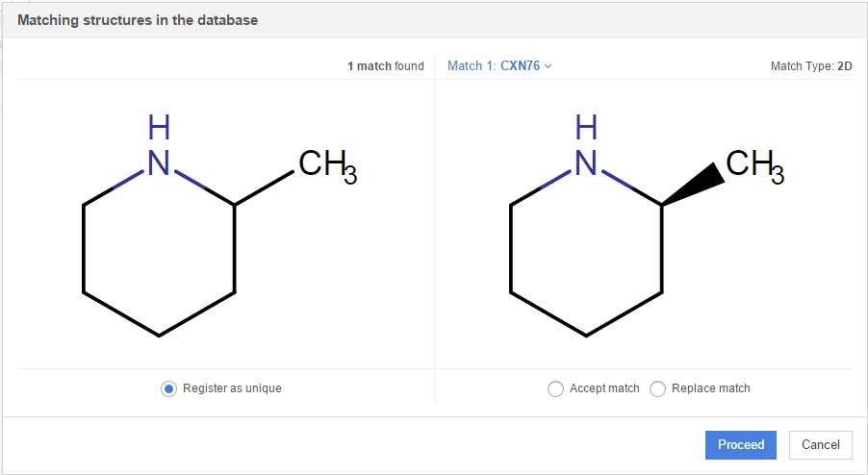
Task: Click the chevron arrow beside CXN76
Action: [x=549, y=66]
